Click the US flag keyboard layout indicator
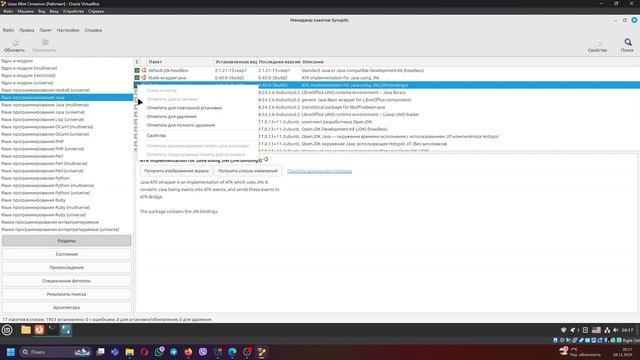This screenshot has height=360, width=640. click(x=596, y=330)
